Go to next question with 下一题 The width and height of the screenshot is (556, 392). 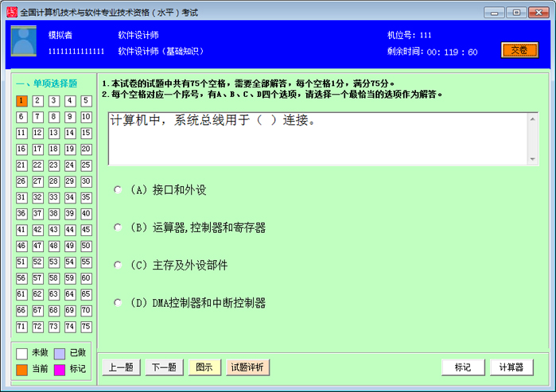pyautogui.click(x=164, y=367)
